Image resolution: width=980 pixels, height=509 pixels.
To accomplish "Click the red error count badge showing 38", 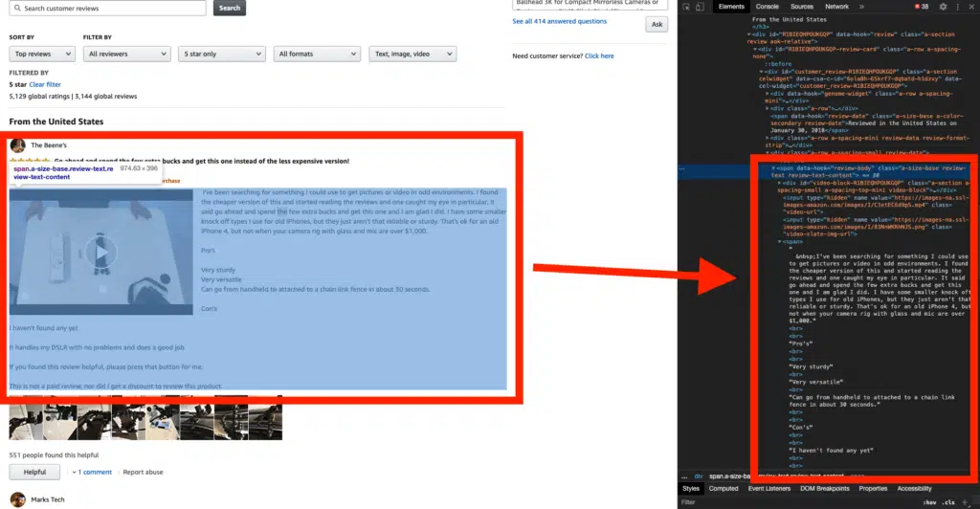I will pyautogui.click(x=922, y=7).
